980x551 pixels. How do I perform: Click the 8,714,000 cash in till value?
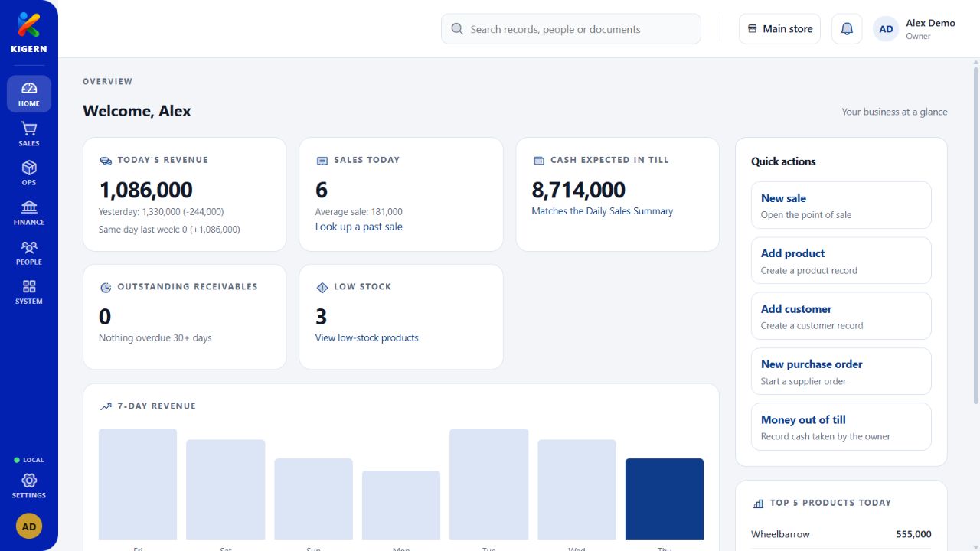click(x=579, y=190)
